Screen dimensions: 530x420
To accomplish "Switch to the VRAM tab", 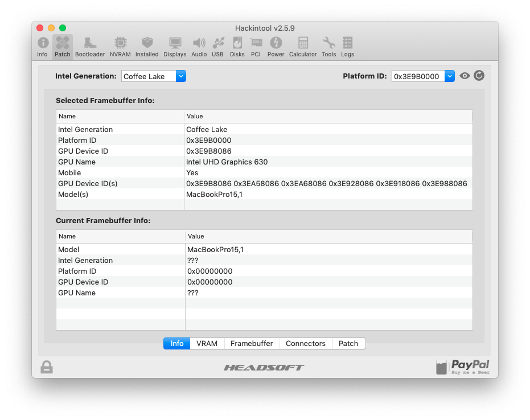I will 207,343.
